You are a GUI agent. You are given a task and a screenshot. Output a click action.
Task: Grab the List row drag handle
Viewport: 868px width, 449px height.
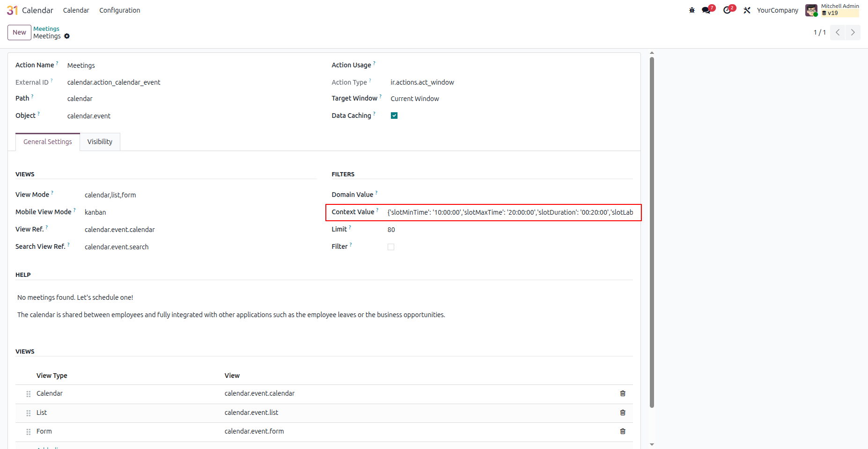[29, 413]
